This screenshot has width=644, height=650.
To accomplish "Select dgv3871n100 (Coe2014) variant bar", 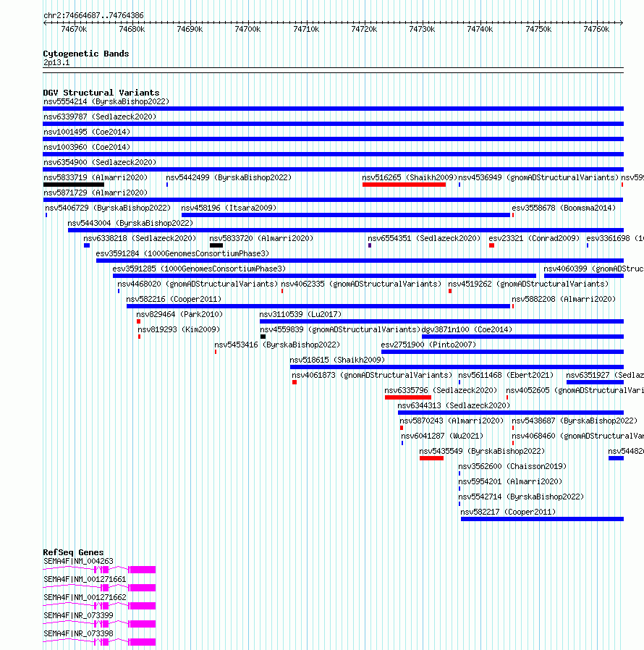I will 522,337.
